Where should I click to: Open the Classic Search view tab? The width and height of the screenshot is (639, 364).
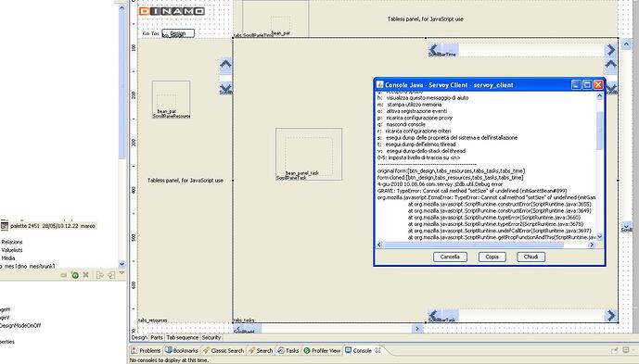[x=224, y=350]
